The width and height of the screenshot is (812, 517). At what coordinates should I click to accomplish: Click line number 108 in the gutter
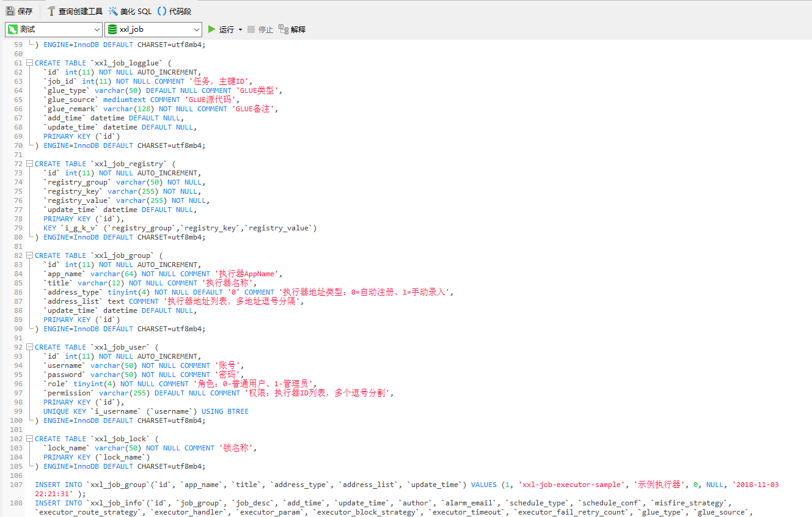click(16, 503)
